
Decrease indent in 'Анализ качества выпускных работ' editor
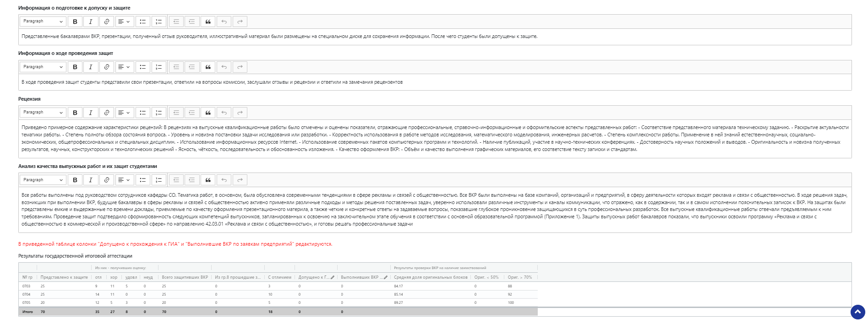(x=176, y=180)
